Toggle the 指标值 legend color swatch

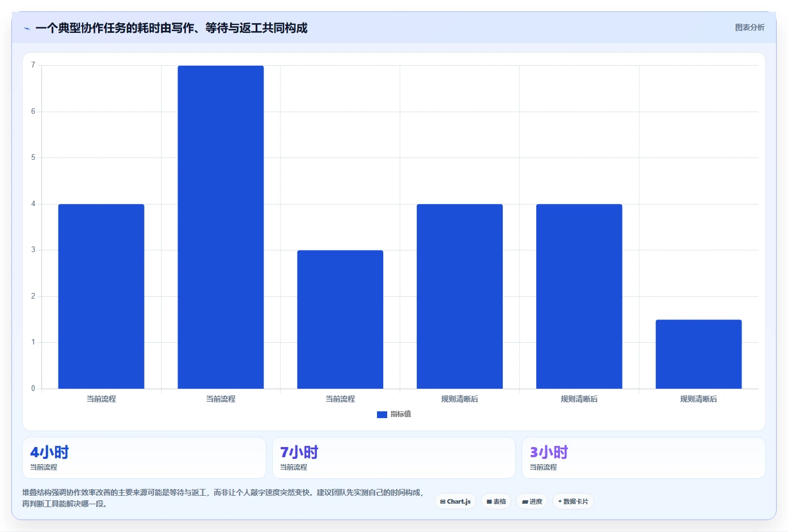point(382,415)
